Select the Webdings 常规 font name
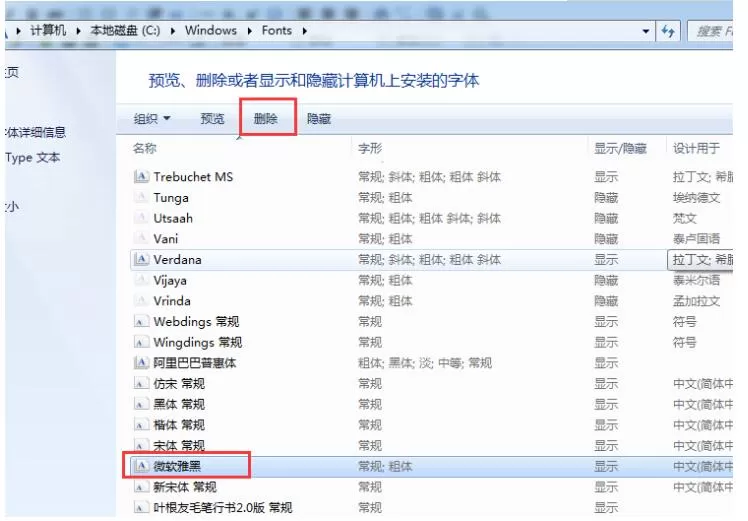This screenshot has height=521, width=748. [196, 322]
